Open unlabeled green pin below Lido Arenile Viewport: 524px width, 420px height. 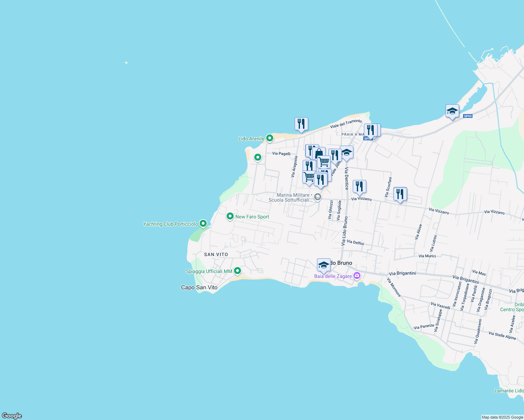point(258,158)
